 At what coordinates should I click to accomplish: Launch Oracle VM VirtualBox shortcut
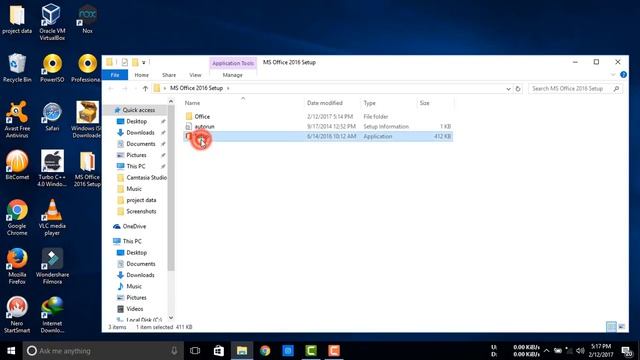[x=52, y=21]
